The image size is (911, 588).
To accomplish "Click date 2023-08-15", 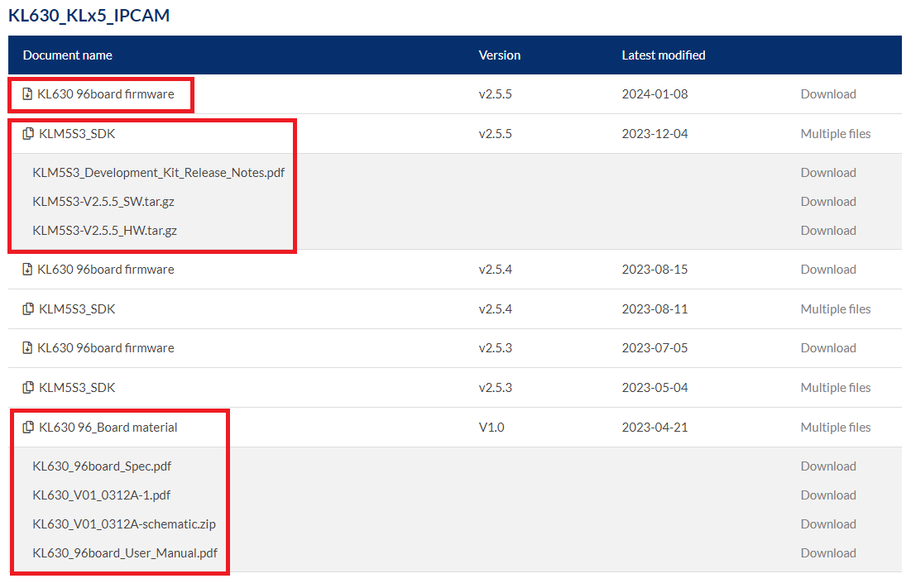I will point(654,270).
